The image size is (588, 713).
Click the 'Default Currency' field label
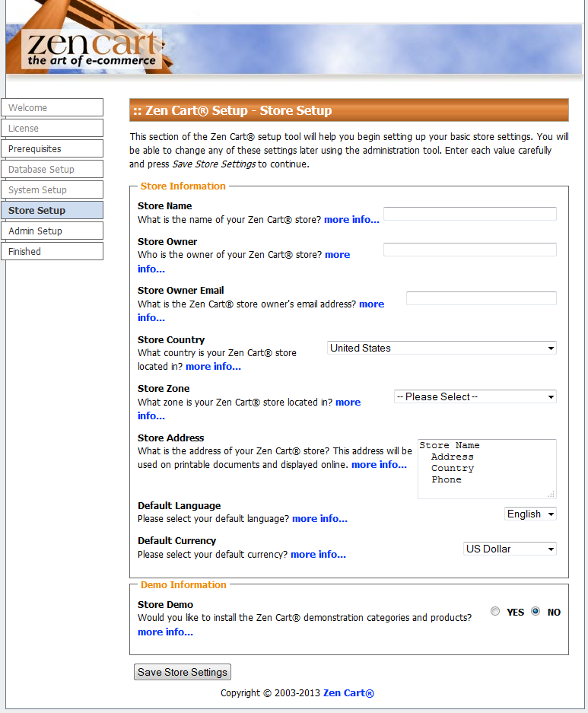click(176, 541)
